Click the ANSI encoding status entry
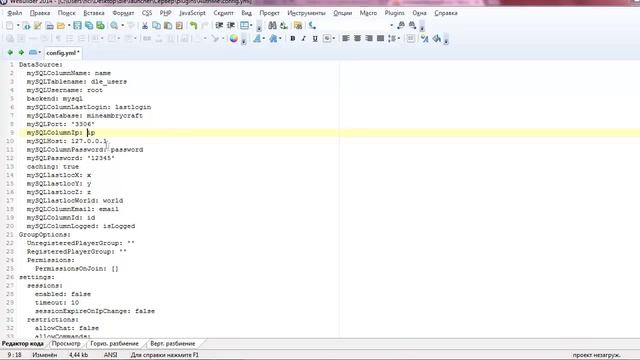Screen dimensions: 640x360 tap(111, 355)
